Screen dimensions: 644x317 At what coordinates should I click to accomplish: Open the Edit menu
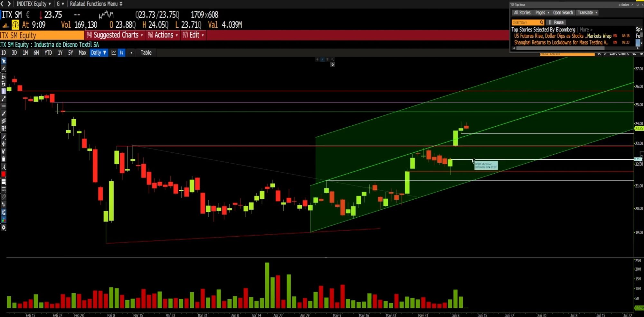pos(193,35)
